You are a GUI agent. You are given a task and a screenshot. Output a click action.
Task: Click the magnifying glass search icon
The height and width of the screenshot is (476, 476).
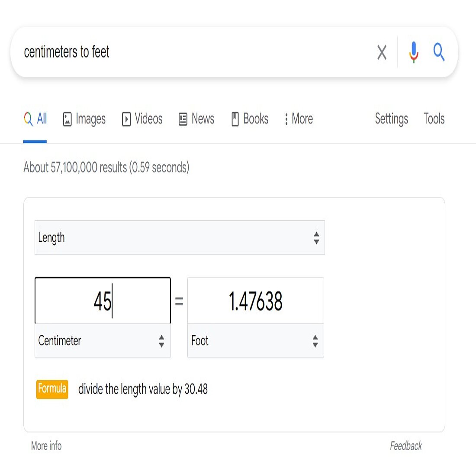[x=439, y=53]
